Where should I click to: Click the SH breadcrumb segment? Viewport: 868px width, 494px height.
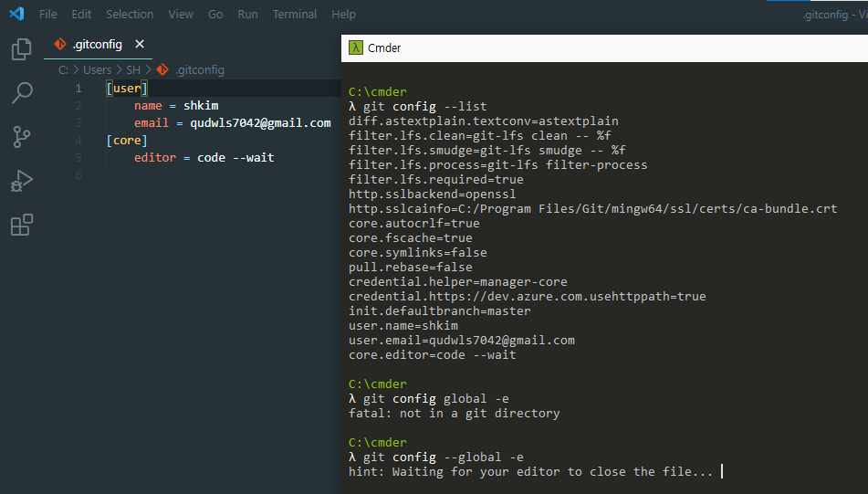(x=133, y=69)
